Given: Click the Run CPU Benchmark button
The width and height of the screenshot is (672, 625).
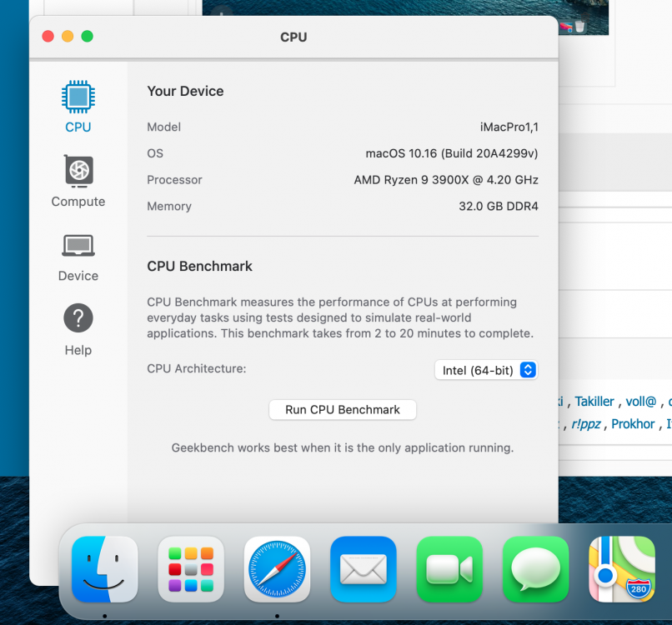Looking at the screenshot, I should click(x=343, y=410).
